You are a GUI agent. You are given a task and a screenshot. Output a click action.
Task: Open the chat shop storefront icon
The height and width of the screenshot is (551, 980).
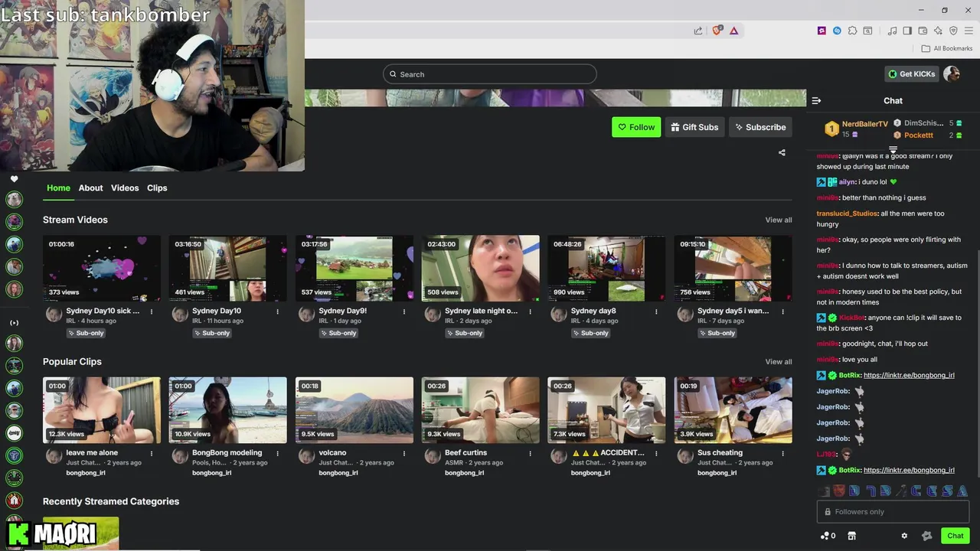tap(851, 536)
